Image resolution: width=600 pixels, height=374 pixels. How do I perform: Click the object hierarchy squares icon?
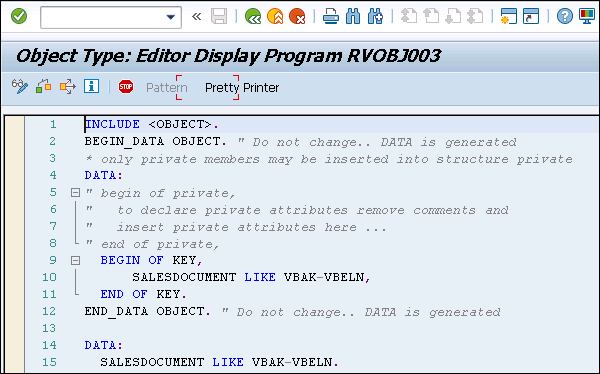tap(44, 87)
